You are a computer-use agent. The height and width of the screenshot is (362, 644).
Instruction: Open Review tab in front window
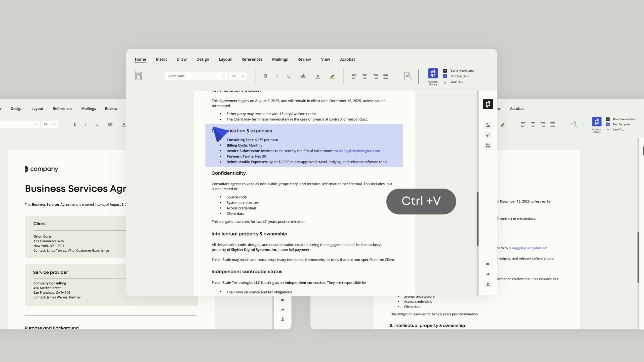tap(304, 59)
